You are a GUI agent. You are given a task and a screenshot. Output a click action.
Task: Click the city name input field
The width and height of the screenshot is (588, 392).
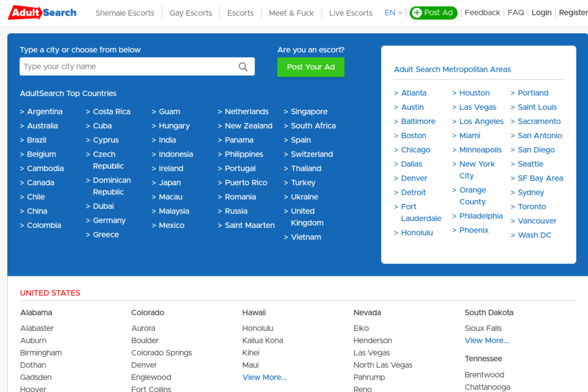(x=129, y=67)
